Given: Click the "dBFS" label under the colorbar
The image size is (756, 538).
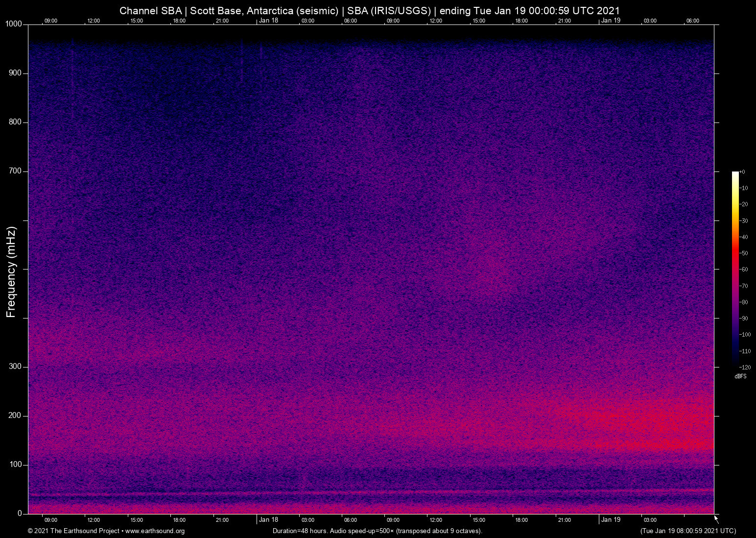Looking at the screenshot, I should 741,376.
